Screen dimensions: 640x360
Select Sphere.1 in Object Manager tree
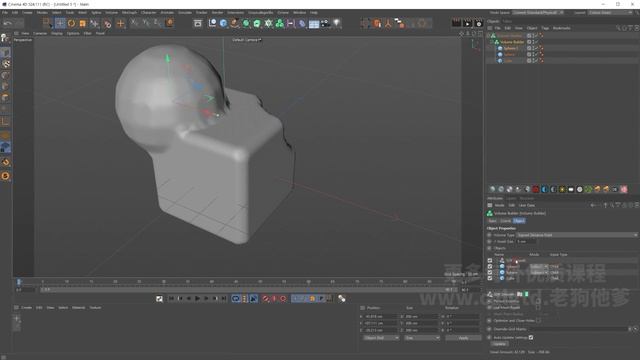511,48
